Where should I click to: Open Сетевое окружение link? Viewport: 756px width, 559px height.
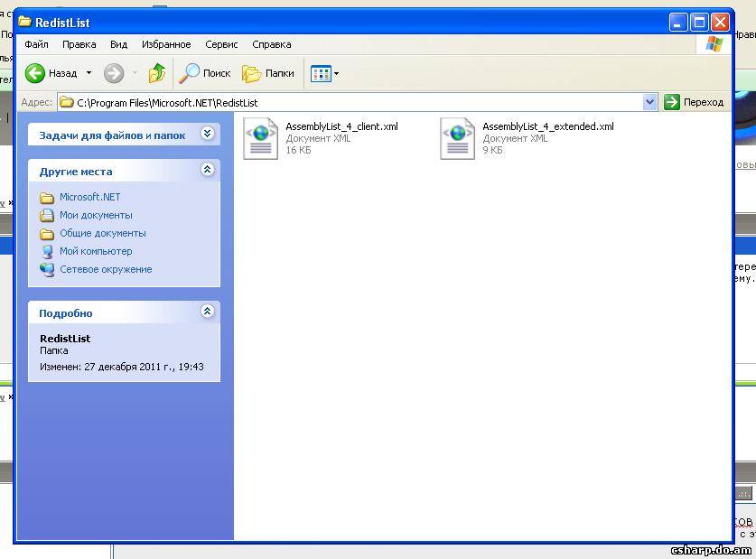pos(106,269)
